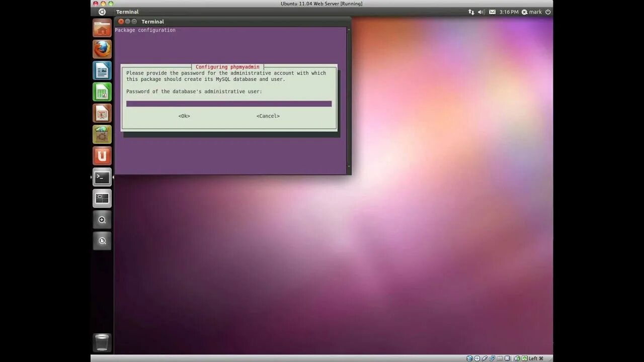
Task: Close the Terminal window with red button
Action: tap(121, 22)
